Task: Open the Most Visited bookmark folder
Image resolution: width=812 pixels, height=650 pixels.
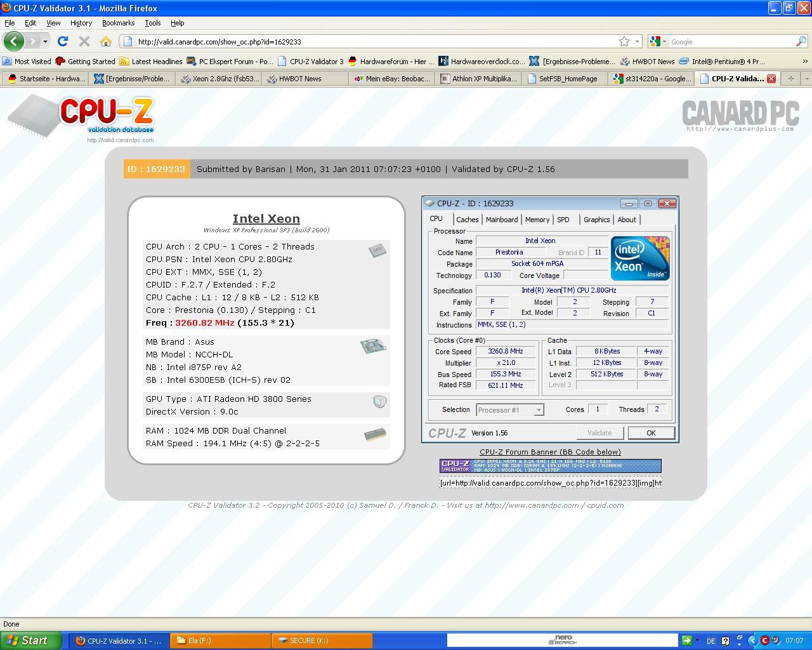Action: pos(27,62)
